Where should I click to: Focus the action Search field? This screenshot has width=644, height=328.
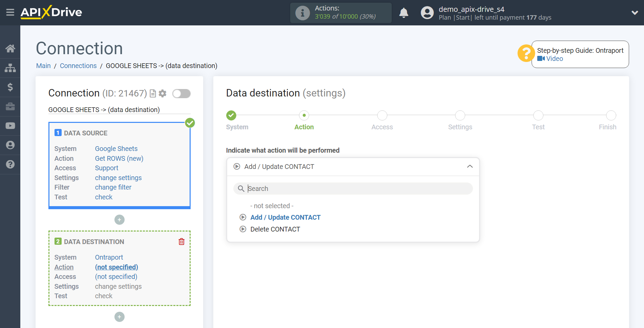353,189
